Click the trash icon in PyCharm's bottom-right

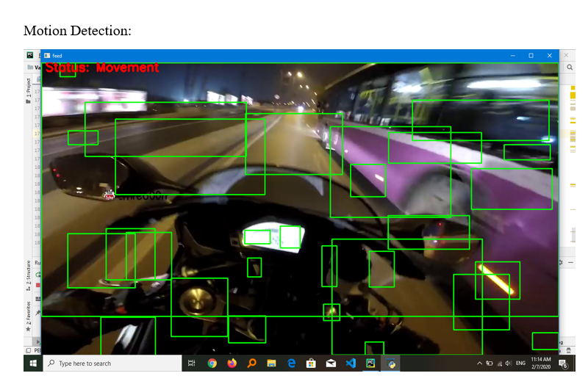(568, 350)
